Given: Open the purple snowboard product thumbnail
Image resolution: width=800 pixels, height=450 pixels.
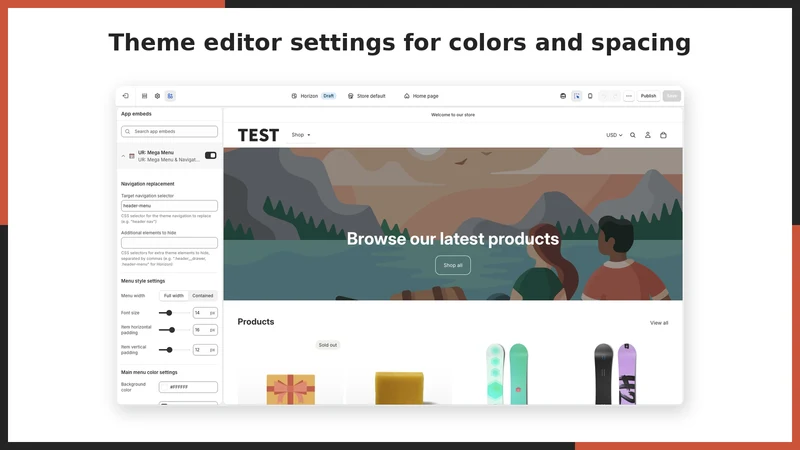Looking at the screenshot, I should point(615,374).
